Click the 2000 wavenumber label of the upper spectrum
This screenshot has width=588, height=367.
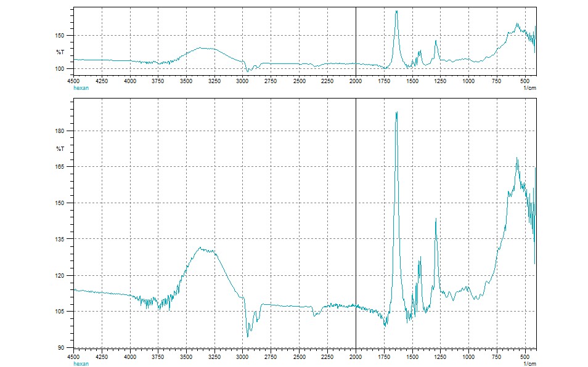coord(356,81)
